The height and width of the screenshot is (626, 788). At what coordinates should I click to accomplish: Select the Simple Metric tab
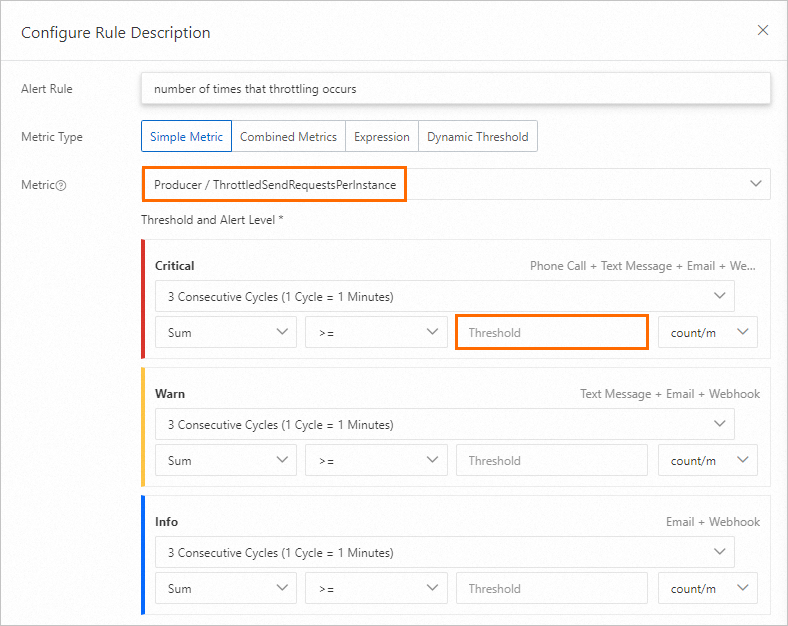point(187,137)
